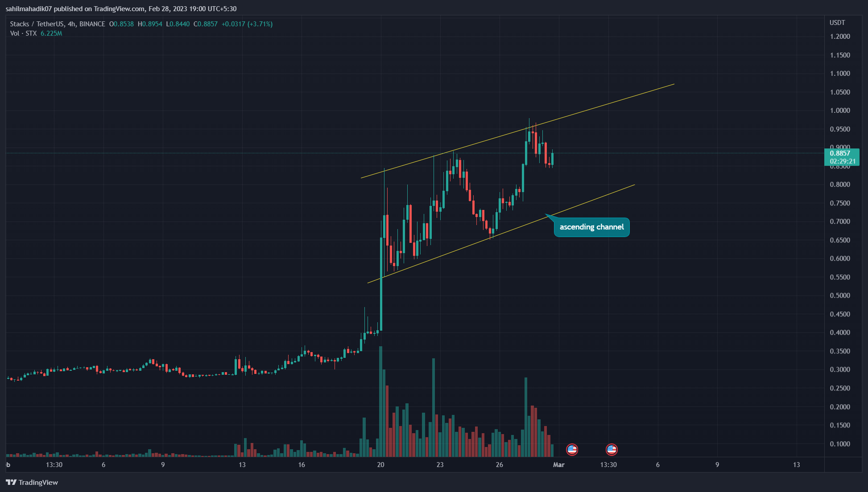Select the 'ascending channel' callout label
Viewport: 868px width, 492px height.
(591, 227)
